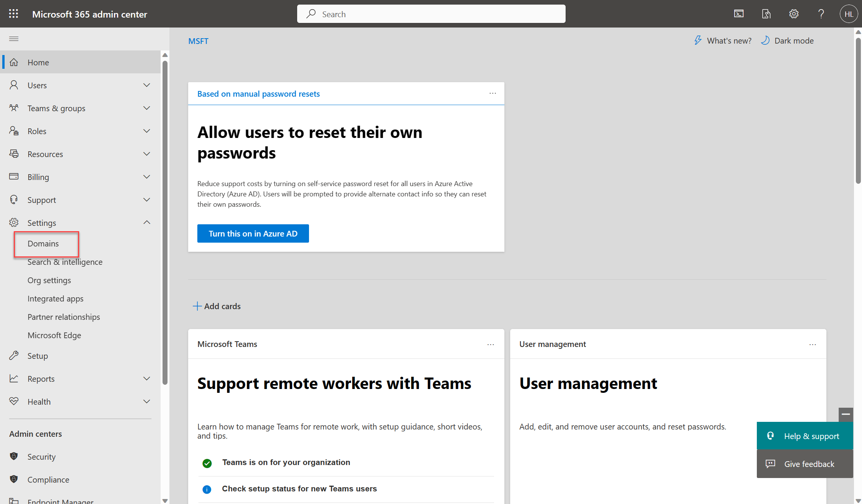Open Org settings from the sidebar
862x504 pixels.
(49, 280)
